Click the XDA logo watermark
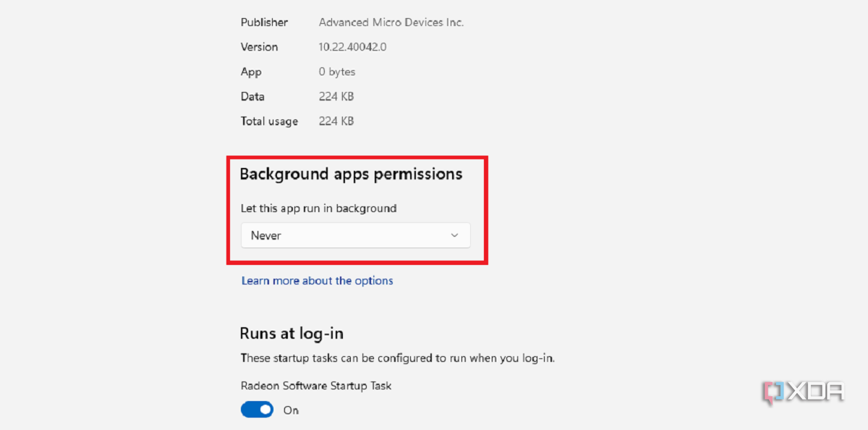This screenshot has height=430, width=868. (x=803, y=392)
